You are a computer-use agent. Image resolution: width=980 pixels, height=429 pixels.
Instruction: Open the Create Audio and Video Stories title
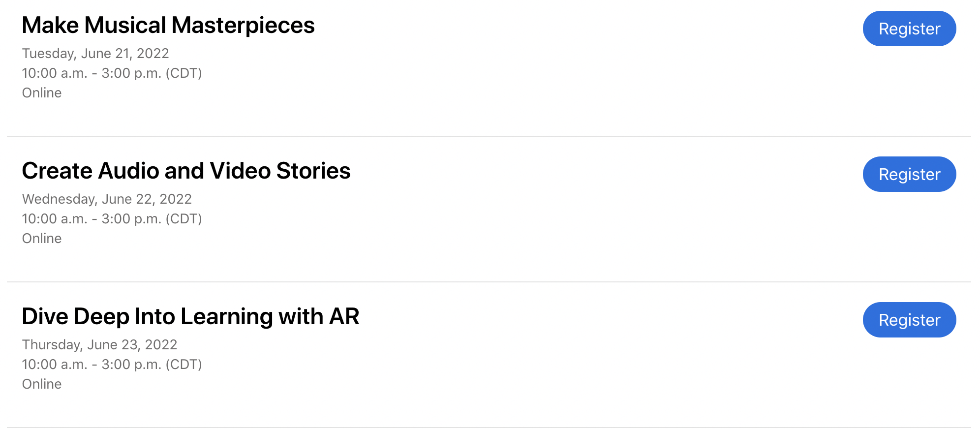[x=186, y=171]
